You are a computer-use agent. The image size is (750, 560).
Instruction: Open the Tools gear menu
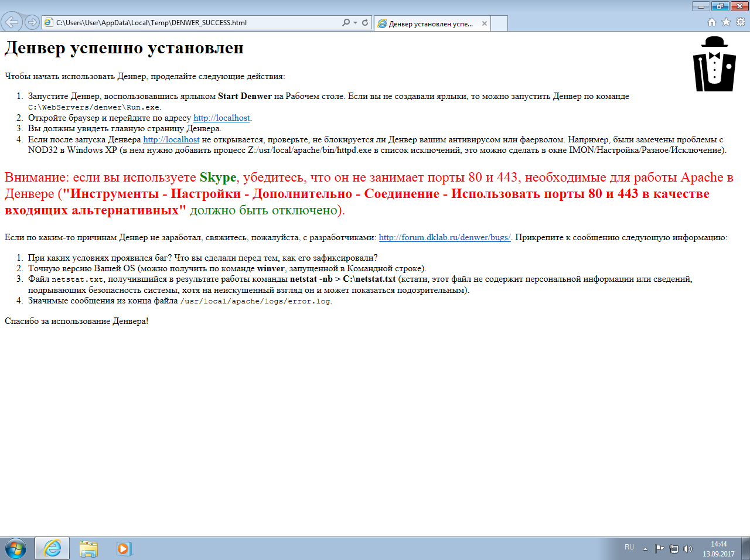tap(741, 22)
